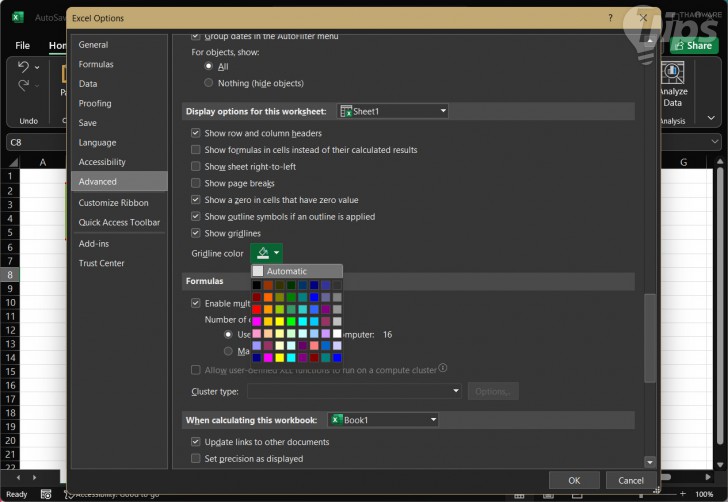Viewport: 728px width, 502px height.
Task: Click the macro record icon in status bar
Action: click(46, 494)
